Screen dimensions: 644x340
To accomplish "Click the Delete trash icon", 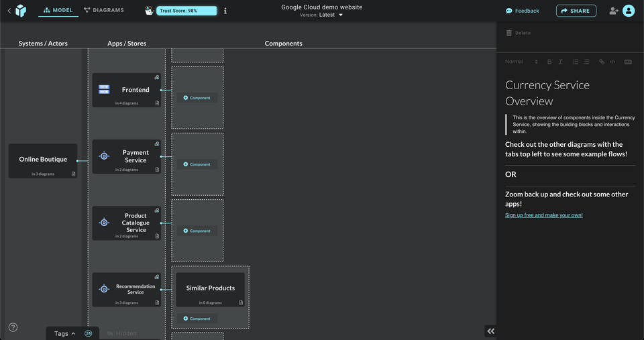I will (509, 33).
